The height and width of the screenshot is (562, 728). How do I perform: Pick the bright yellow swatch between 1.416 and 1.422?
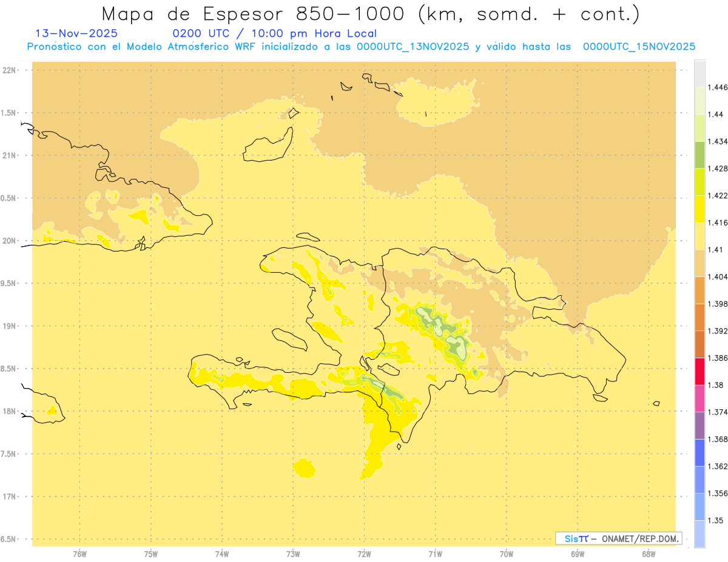point(699,209)
